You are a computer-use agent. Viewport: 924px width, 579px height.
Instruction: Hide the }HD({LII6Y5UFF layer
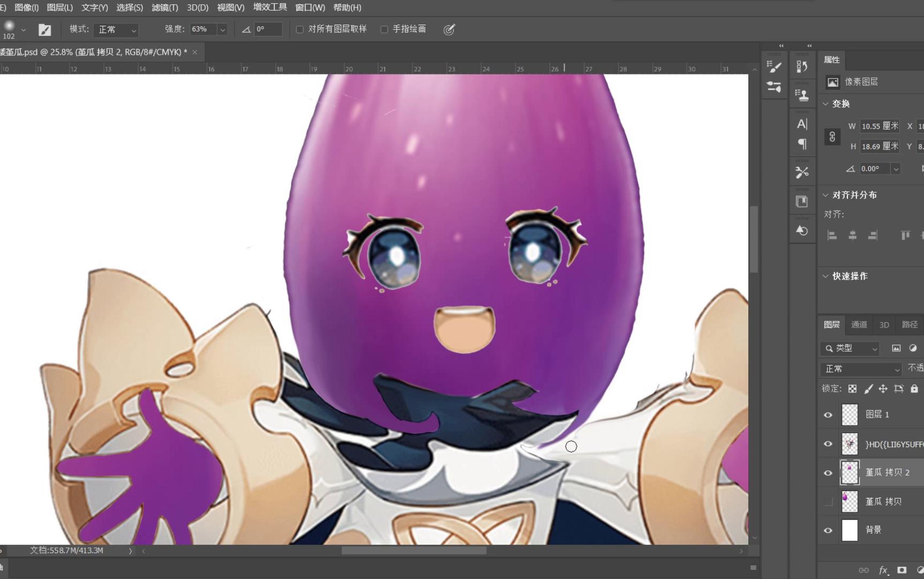828,444
